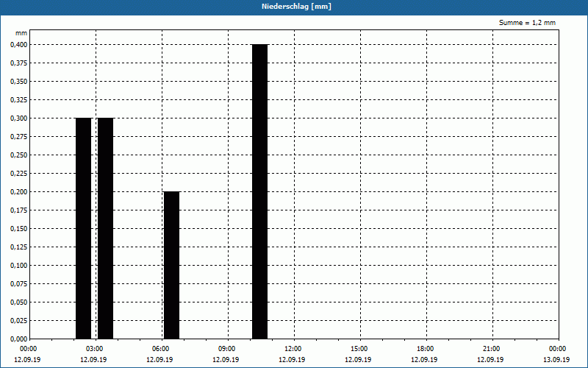Screen dimensions: 588x368
Task: Click the Niederschlag [mm] chart title
Action: [296, 7]
